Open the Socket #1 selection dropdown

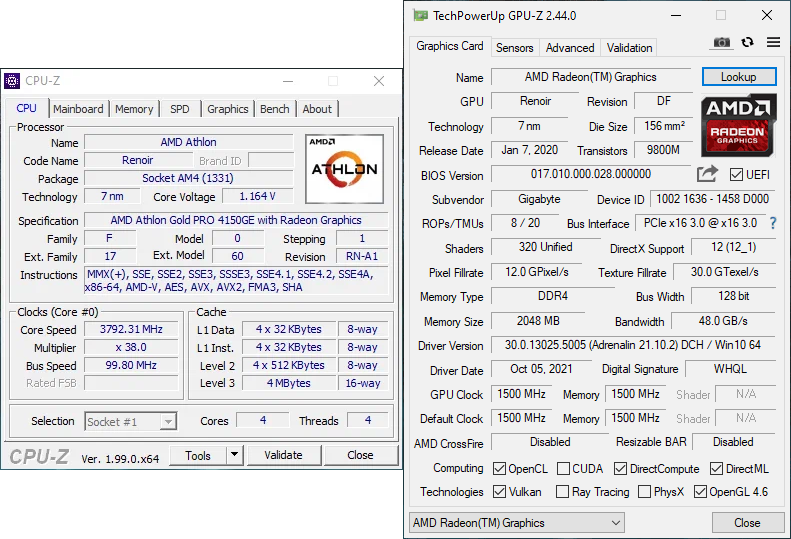[x=130, y=422]
